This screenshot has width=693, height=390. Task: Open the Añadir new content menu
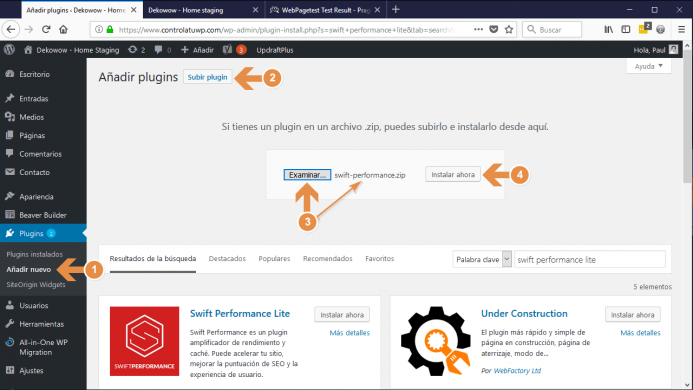(198, 50)
